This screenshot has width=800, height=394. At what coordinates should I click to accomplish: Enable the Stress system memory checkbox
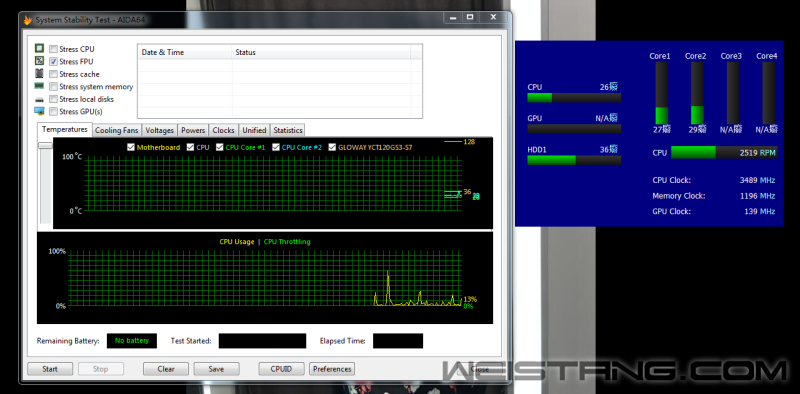pos(53,87)
